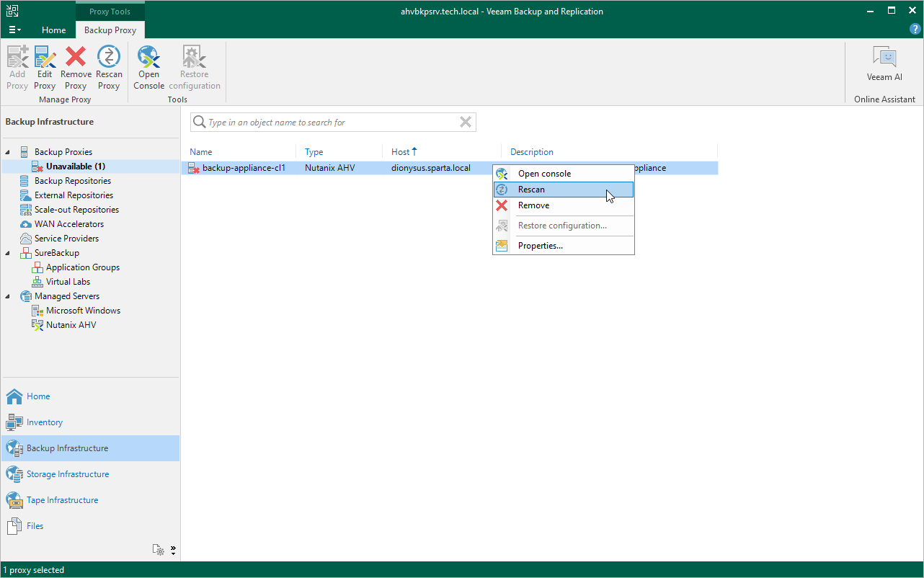
Task: Click the Backup Proxies tree icon
Action: (x=25, y=152)
